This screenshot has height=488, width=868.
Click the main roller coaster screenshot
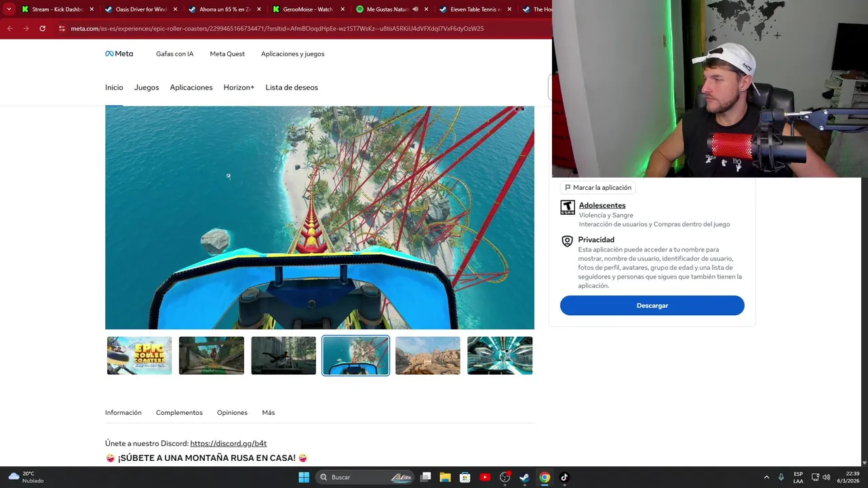[x=319, y=218]
